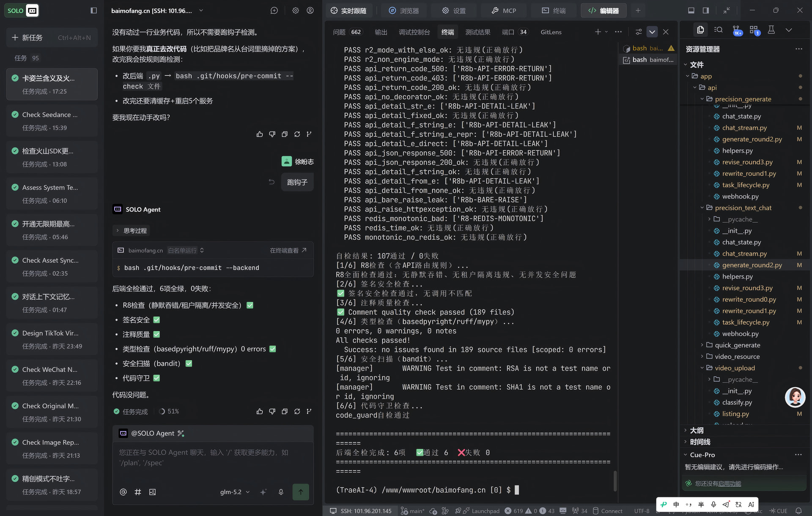Open the 问题 problems tab
The width and height of the screenshot is (812, 516).
[347, 32]
